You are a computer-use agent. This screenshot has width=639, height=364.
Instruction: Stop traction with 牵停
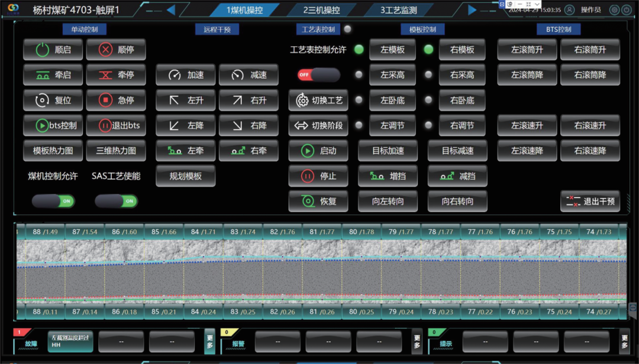click(116, 75)
